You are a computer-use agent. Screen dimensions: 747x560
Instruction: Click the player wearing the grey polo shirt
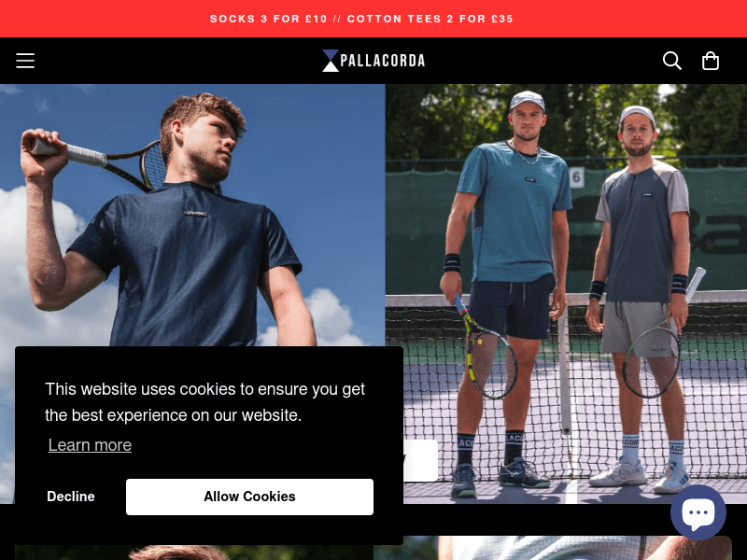(641, 300)
